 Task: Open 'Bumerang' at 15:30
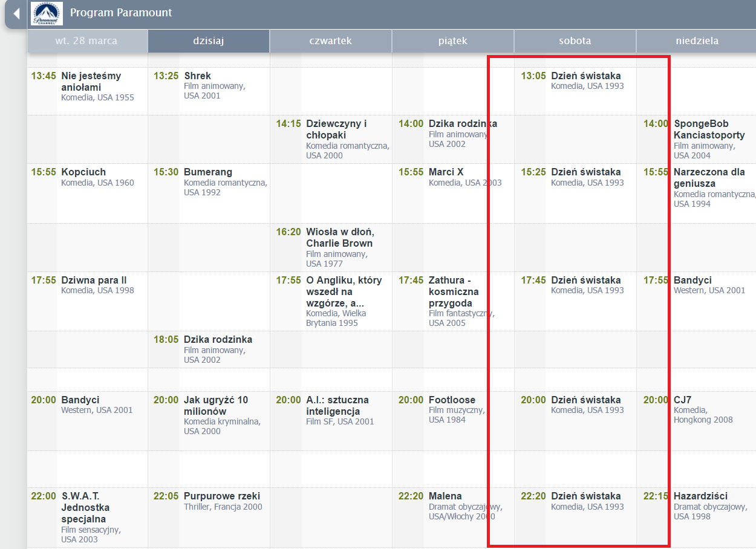click(208, 172)
